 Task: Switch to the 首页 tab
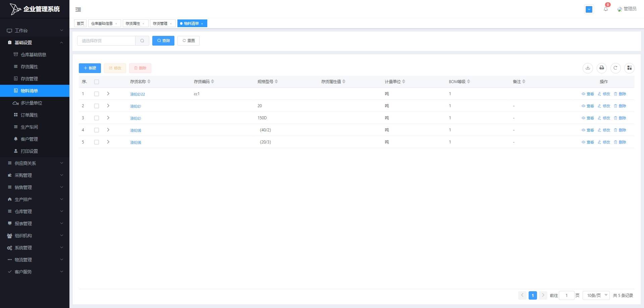[x=80, y=23]
